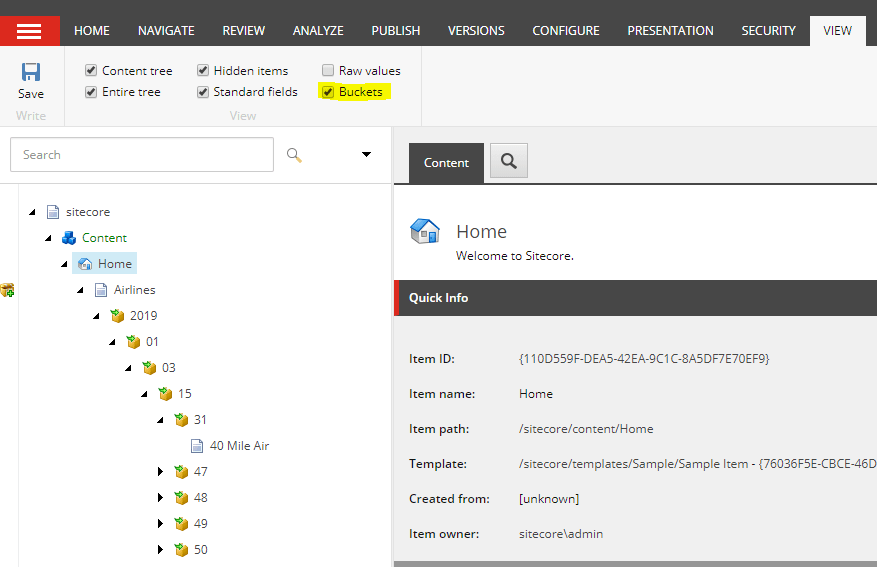Select the Content editor tab

click(x=446, y=163)
